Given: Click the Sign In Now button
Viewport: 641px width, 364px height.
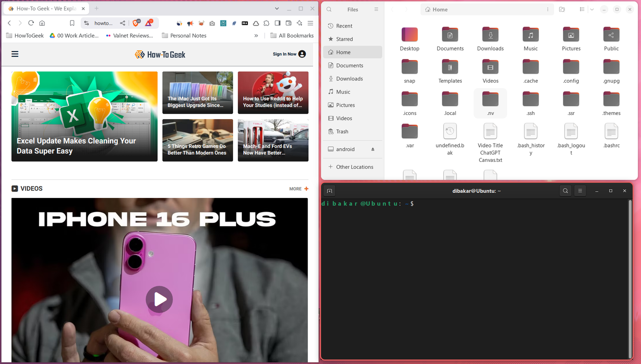Looking at the screenshot, I should pos(285,54).
